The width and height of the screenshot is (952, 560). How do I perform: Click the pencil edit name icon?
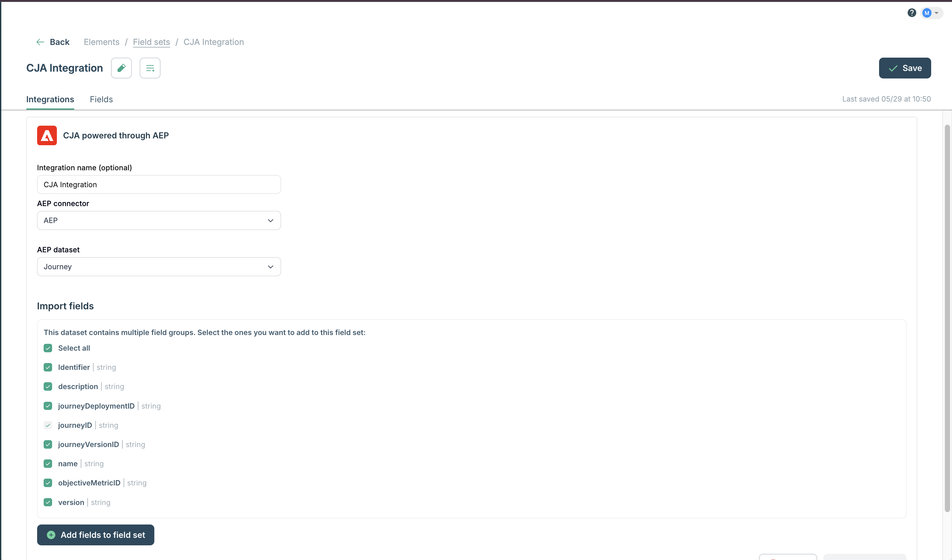click(121, 68)
